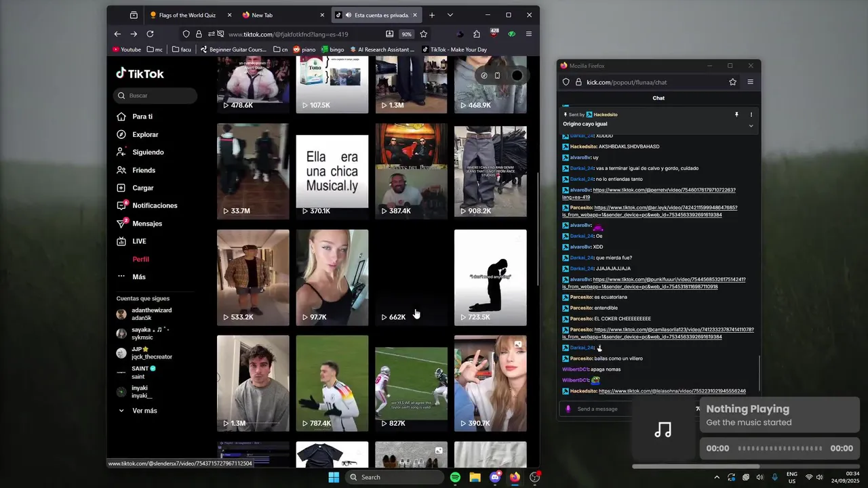This screenshot has width=868, height=488.
Task: Open the Ella era una chica Musical.ly video
Action: pyautogui.click(x=332, y=171)
